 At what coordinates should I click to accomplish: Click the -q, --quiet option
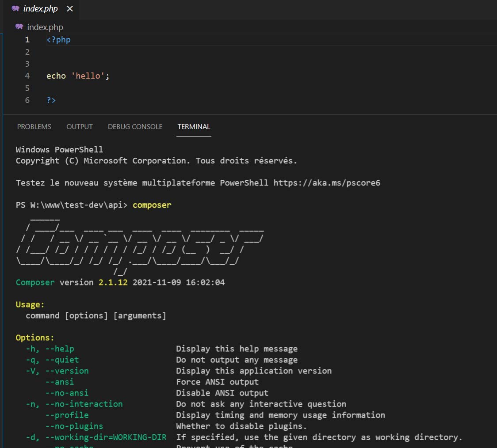(52, 360)
